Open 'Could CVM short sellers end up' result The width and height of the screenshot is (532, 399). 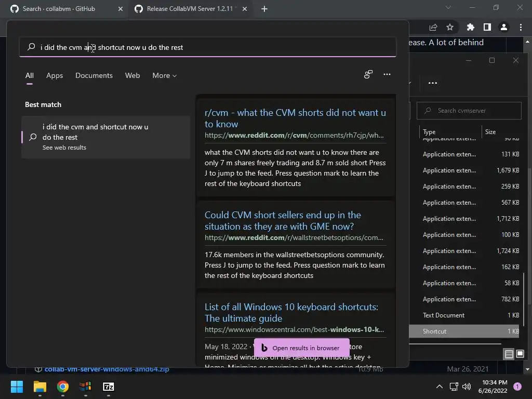tap(283, 220)
